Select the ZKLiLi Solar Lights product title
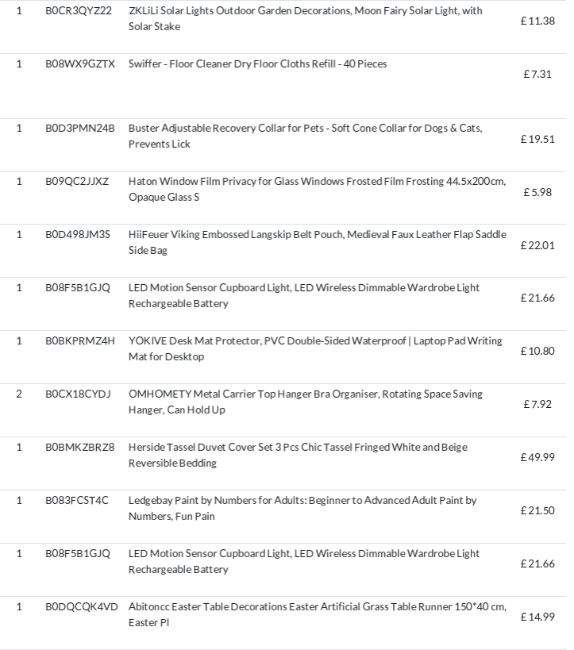This screenshot has height=650, width=574. coord(305,18)
